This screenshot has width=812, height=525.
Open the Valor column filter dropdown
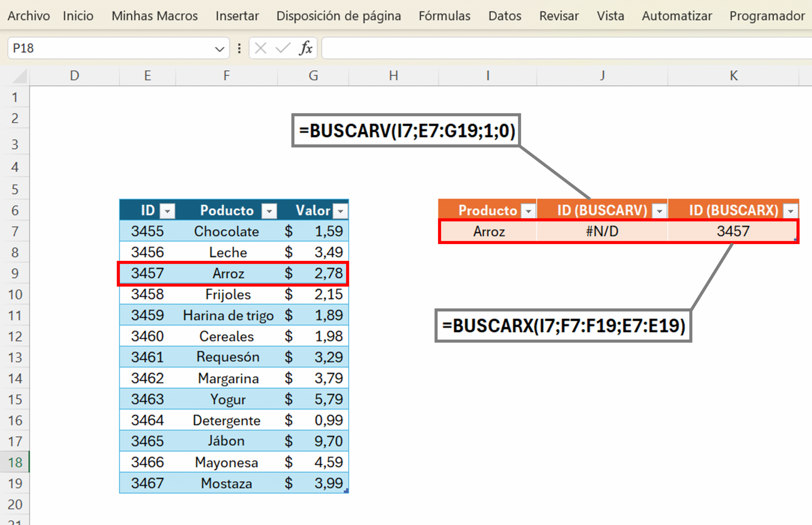tap(340, 211)
